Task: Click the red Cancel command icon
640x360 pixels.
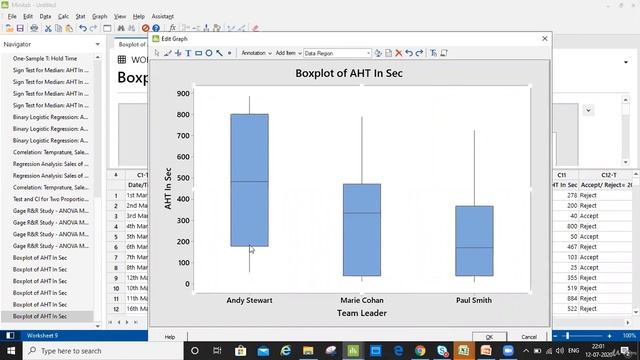Action: coord(145,28)
